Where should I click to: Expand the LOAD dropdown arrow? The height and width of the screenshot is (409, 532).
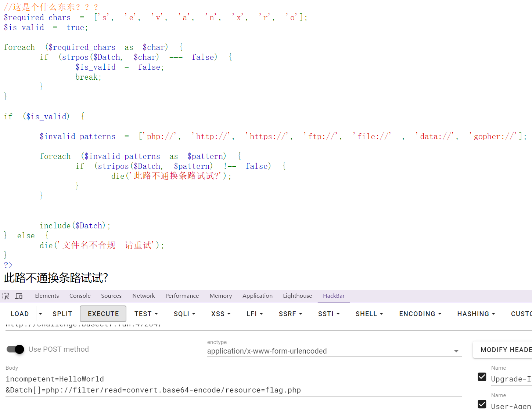click(40, 314)
